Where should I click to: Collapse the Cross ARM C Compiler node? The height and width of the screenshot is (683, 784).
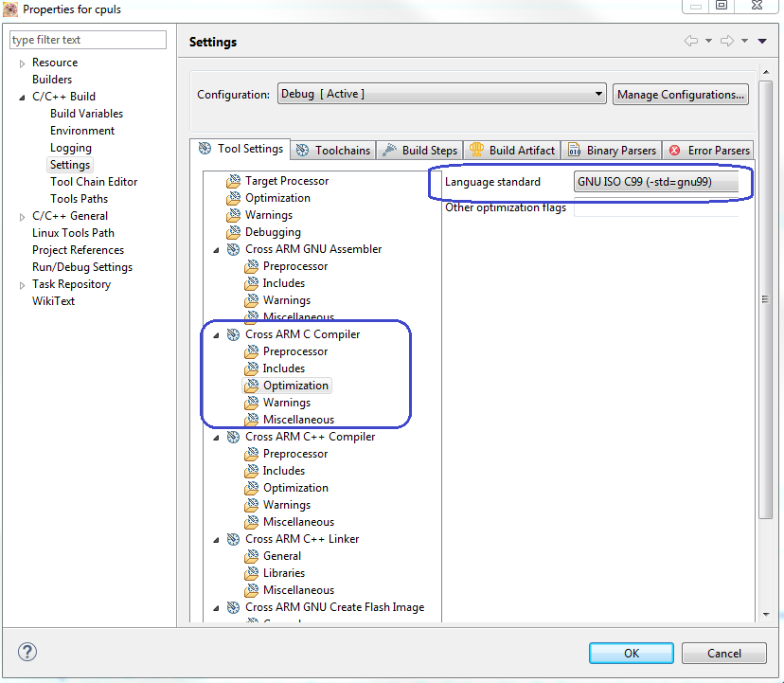click(x=216, y=335)
